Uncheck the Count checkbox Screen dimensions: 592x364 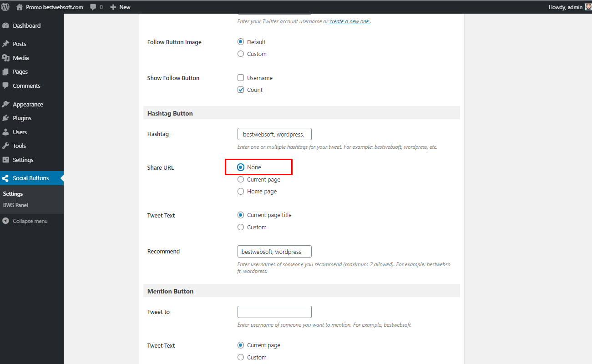click(x=241, y=90)
